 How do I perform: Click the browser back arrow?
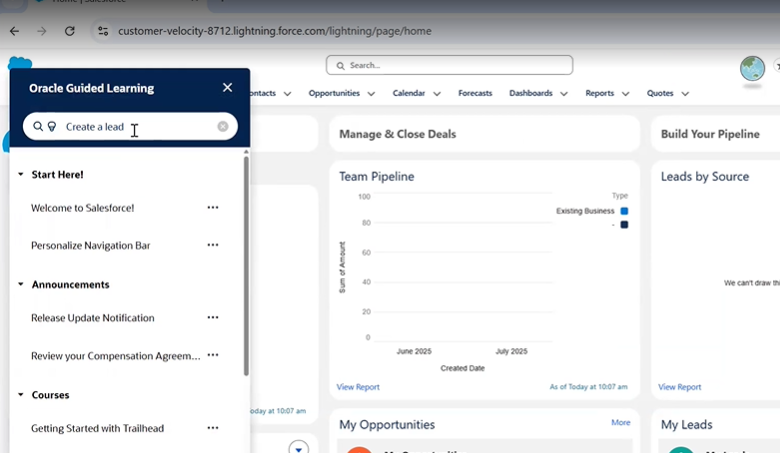click(x=14, y=31)
